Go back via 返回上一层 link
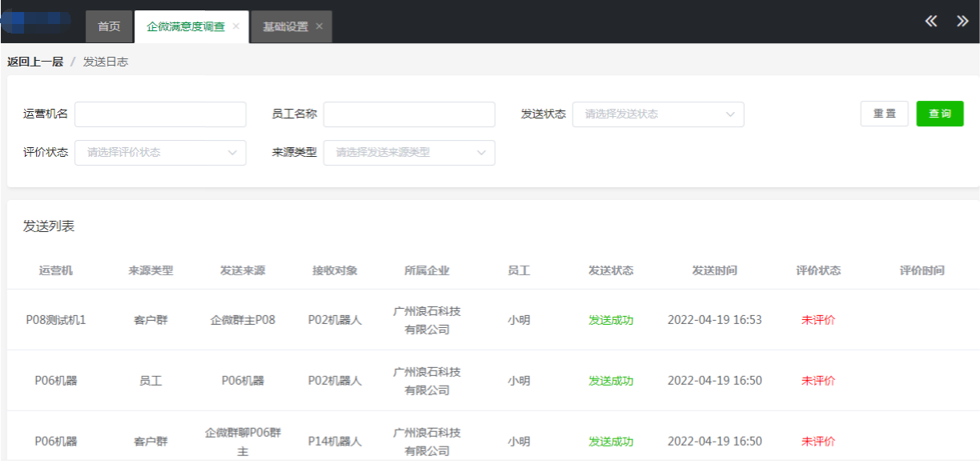Viewport: 980px width, 464px height. point(35,62)
